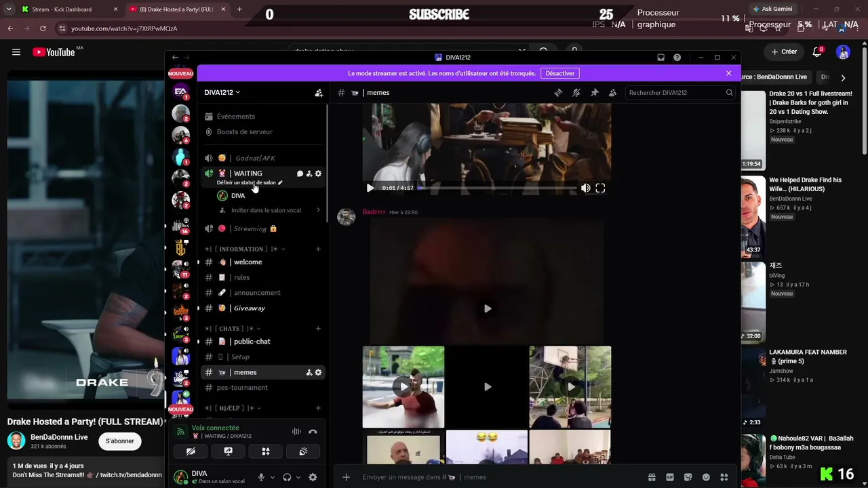Open the gift icon in message bar
Screen dimensions: 868x488
tap(652, 477)
